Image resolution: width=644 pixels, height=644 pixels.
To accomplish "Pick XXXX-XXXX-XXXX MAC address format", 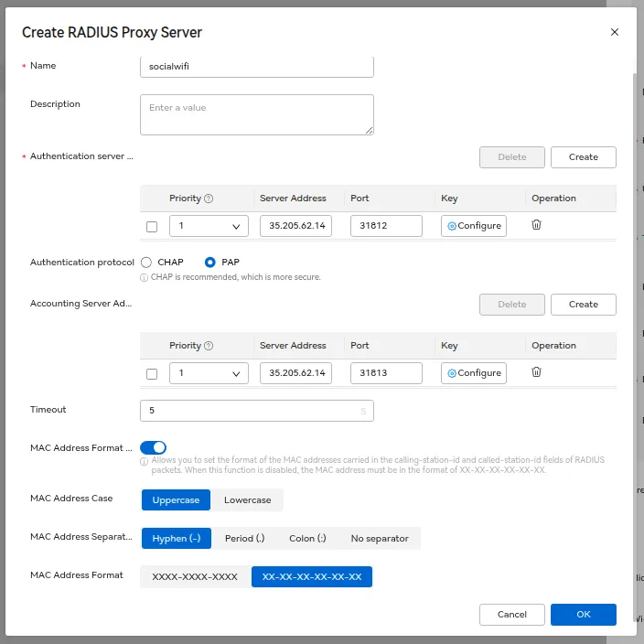I will pyautogui.click(x=195, y=577).
